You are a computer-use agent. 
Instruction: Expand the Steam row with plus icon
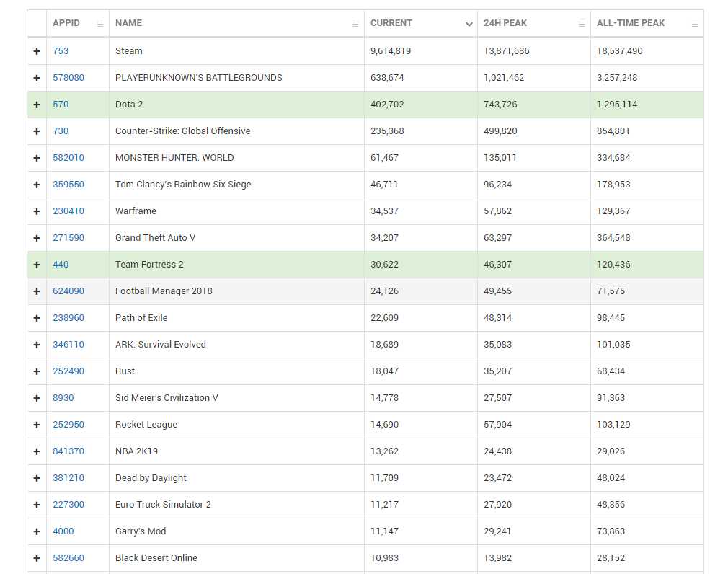(37, 51)
